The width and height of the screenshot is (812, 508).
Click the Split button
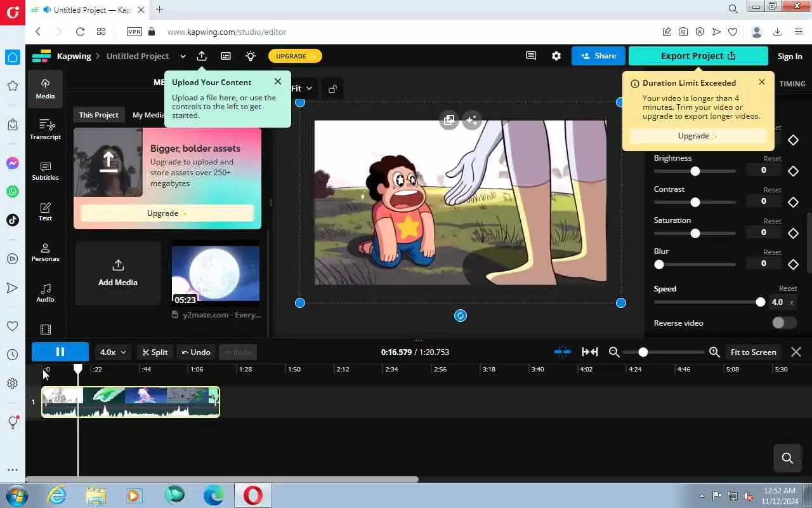pos(155,352)
